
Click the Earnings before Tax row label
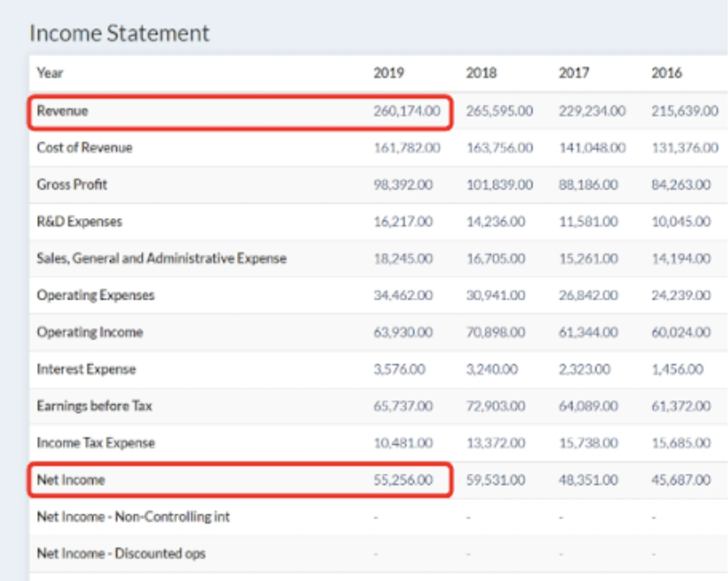coord(94,406)
